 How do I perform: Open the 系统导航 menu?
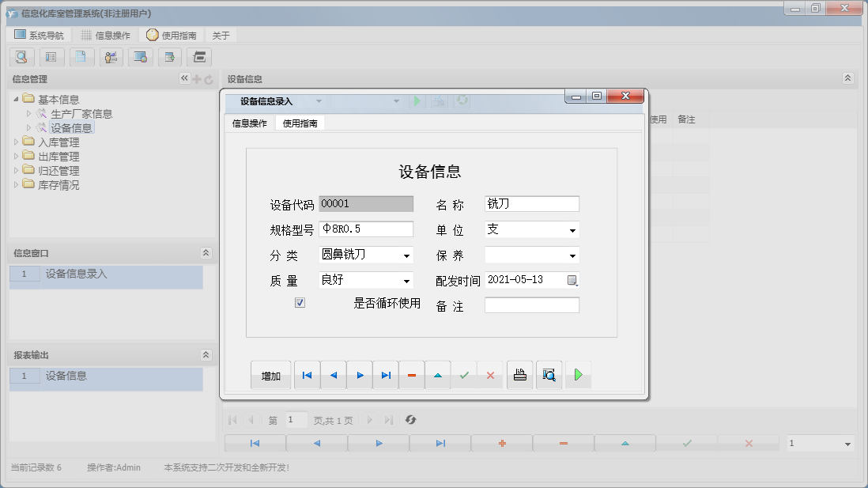pos(40,34)
